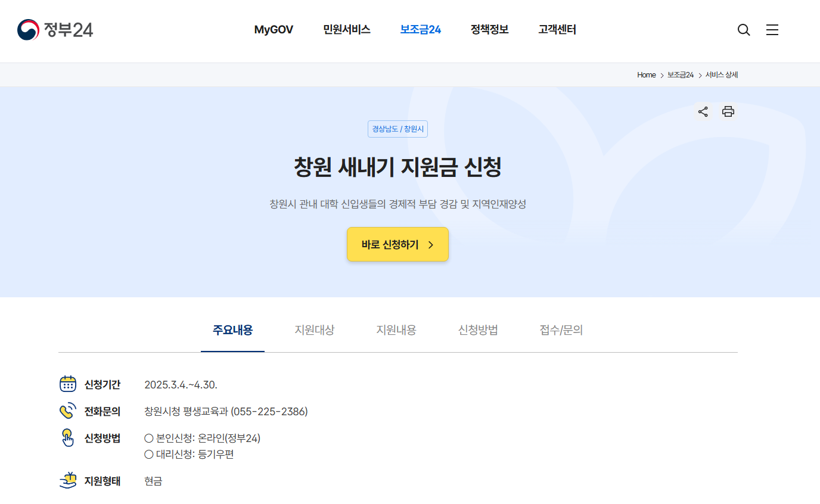This screenshot has width=820, height=504.
Task: Click the arrow inside 바로 신청하기 button
Action: pos(431,244)
